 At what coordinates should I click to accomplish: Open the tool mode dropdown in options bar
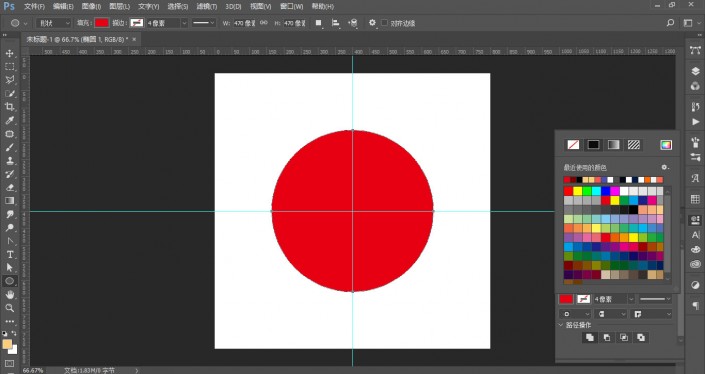coord(54,23)
